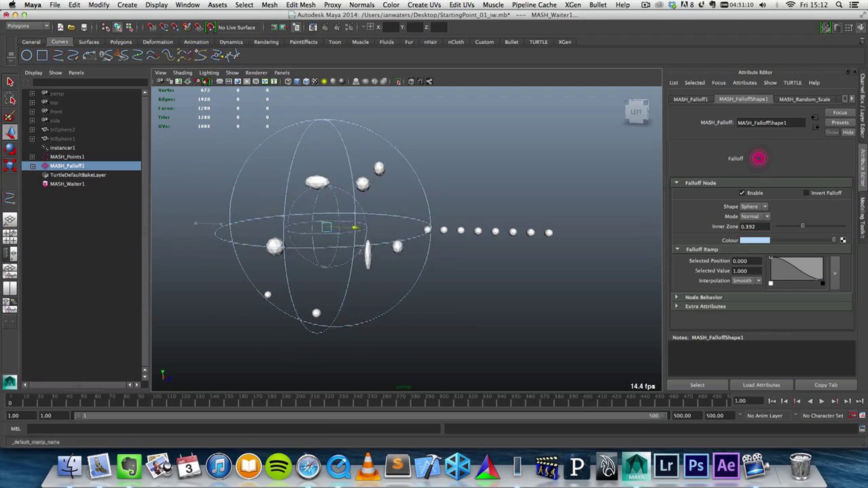Image resolution: width=868 pixels, height=488 pixels.
Task: Click the play forward button
Action: [x=822, y=401]
